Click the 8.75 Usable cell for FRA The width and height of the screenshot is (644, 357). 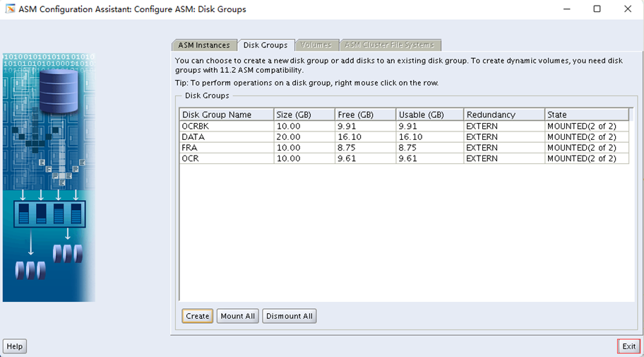(429, 148)
